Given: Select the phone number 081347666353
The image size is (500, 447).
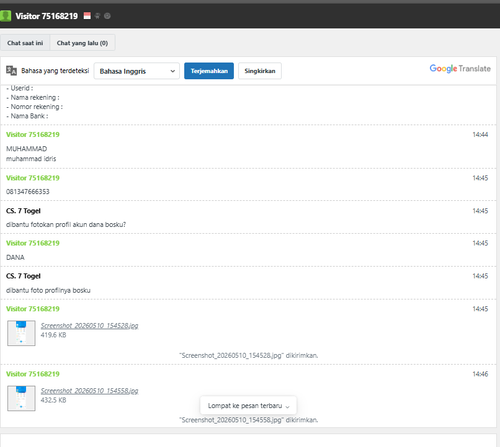Looking at the screenshot, I should [28, 192].
